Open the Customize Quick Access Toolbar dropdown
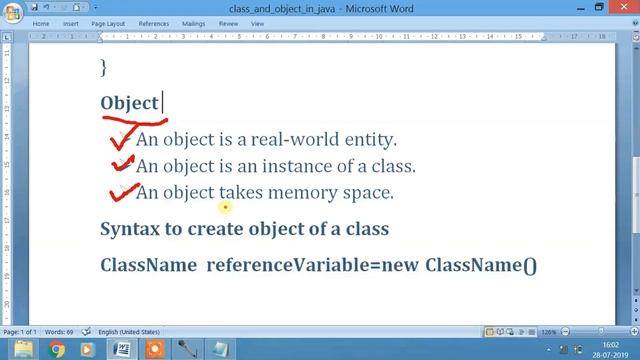 [x=96, y=7]
